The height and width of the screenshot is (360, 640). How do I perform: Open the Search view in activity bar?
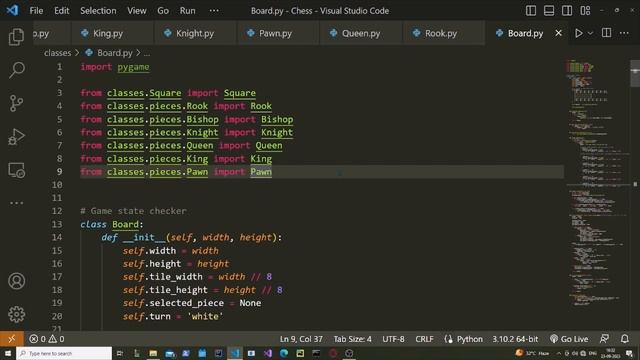[16, 70]
